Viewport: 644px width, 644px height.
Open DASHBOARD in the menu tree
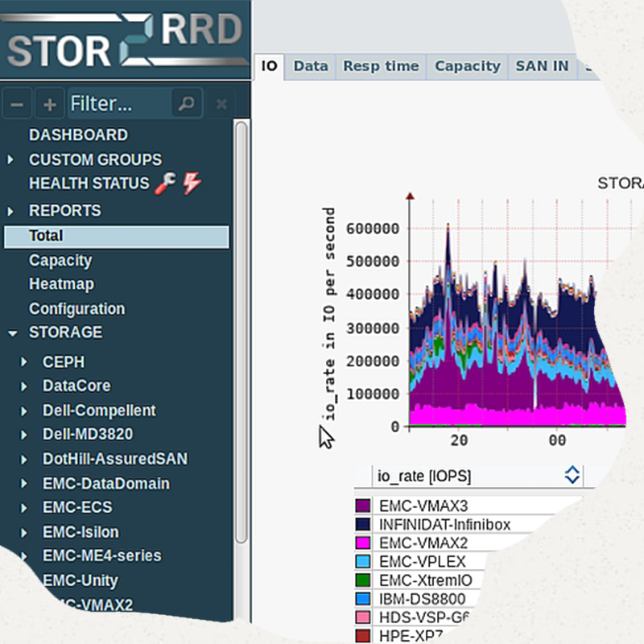click(78, 134)
